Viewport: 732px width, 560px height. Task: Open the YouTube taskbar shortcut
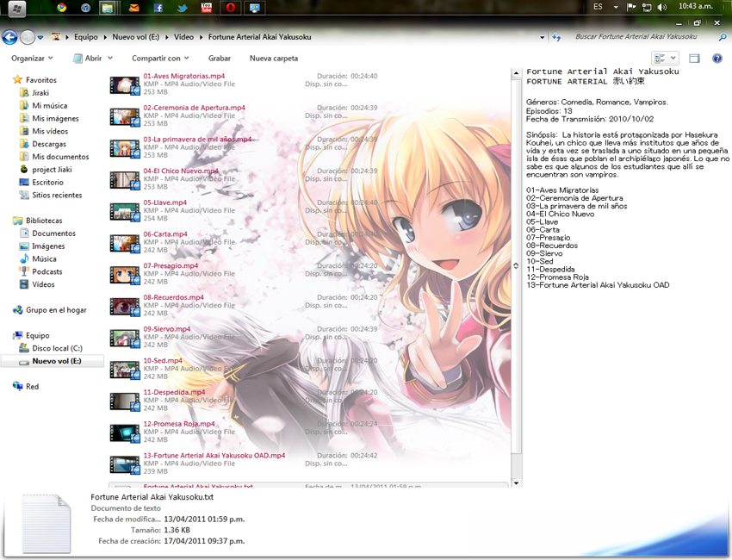click(206, 8)
